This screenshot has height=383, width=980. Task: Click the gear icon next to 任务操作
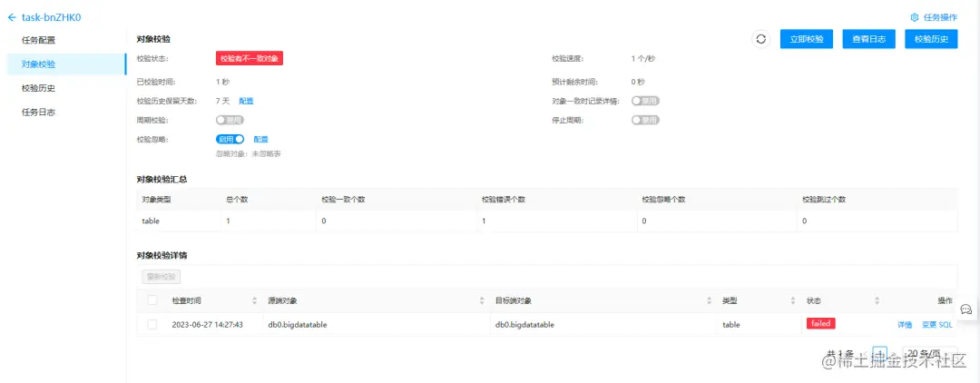pos(914,17)
